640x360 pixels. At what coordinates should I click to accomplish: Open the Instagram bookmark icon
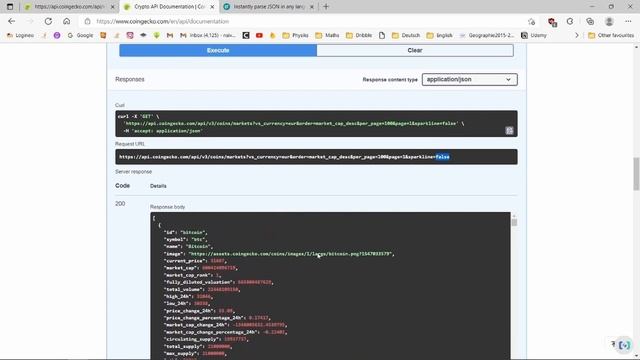pyautogui.click(x=130, y=36)
